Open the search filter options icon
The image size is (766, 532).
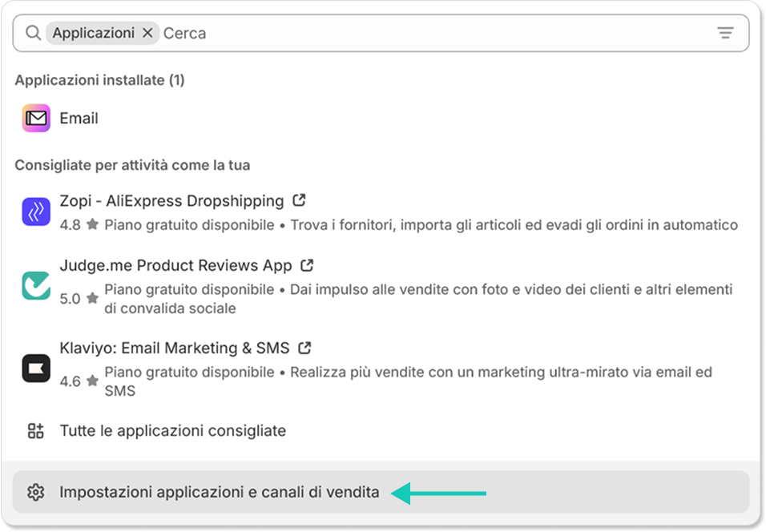[725, 33]
